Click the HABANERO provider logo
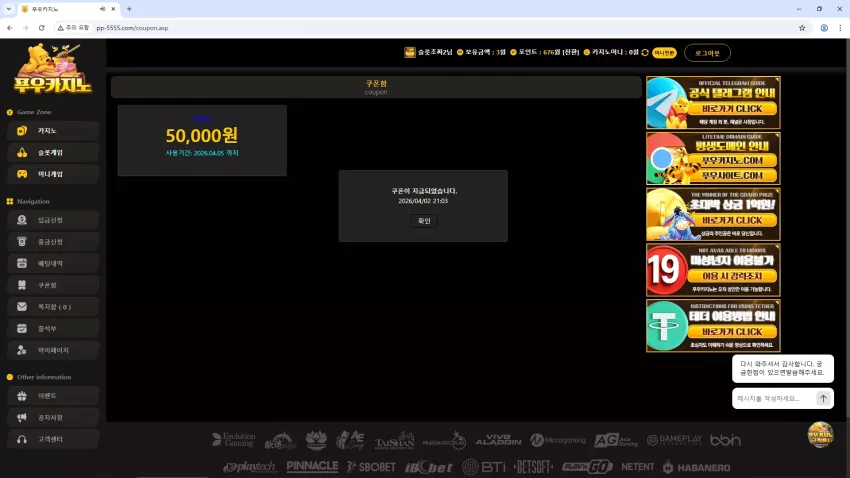 tap(697, 467)
